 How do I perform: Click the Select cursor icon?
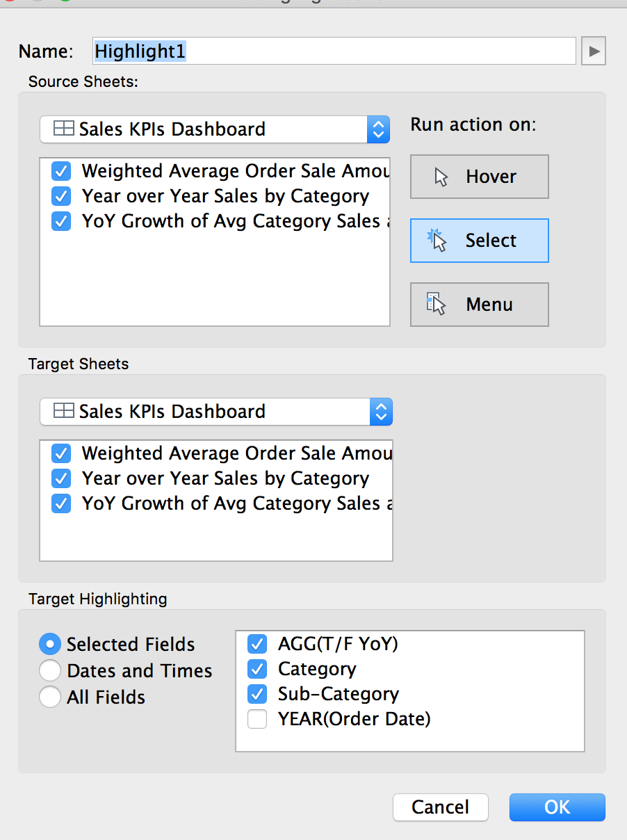438,241
